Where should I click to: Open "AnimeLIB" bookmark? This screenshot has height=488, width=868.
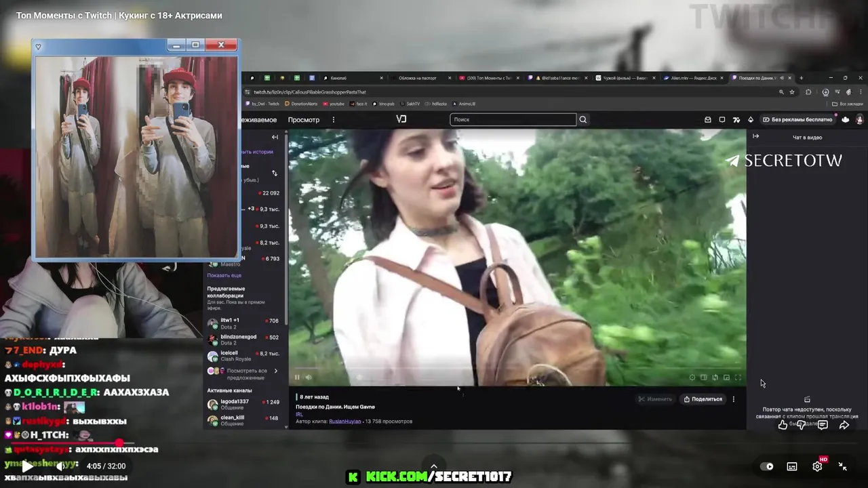point(464,104)
